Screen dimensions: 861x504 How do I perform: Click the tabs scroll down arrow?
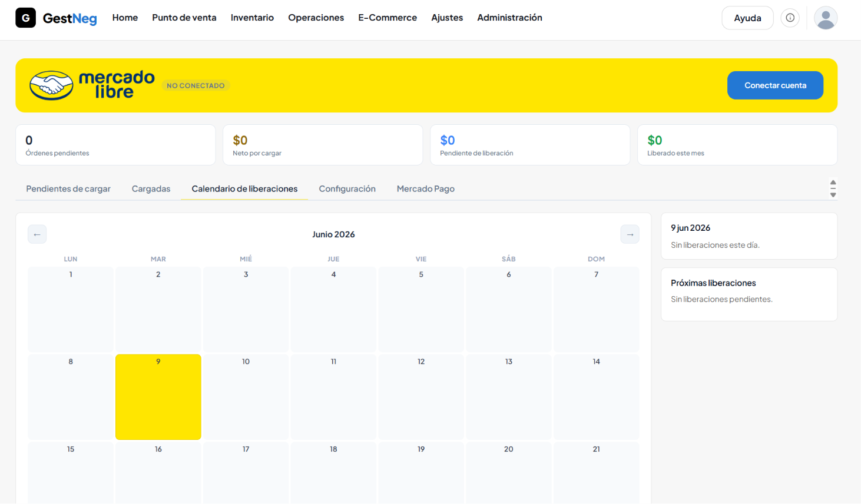click(833, 195)
